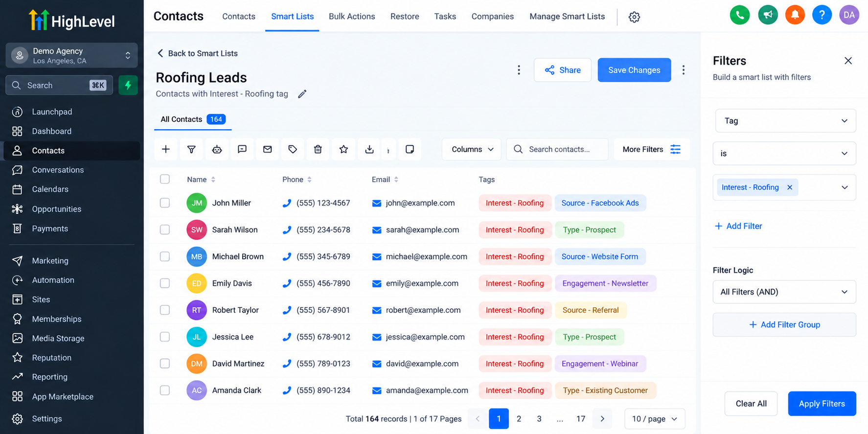Select John Miller's row checkbox
Image resolution: width=868 pixels, height=434 pixels.
(x=165, y=203)
